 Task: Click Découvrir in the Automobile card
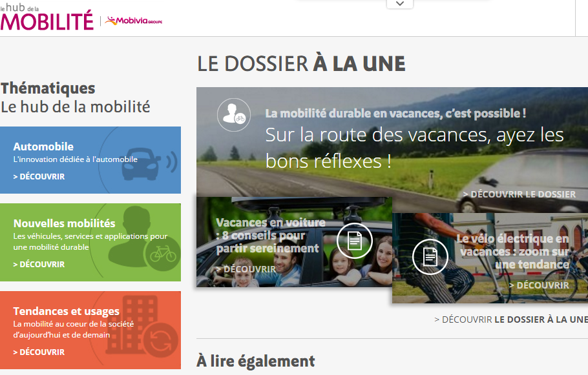click(39, 176)
